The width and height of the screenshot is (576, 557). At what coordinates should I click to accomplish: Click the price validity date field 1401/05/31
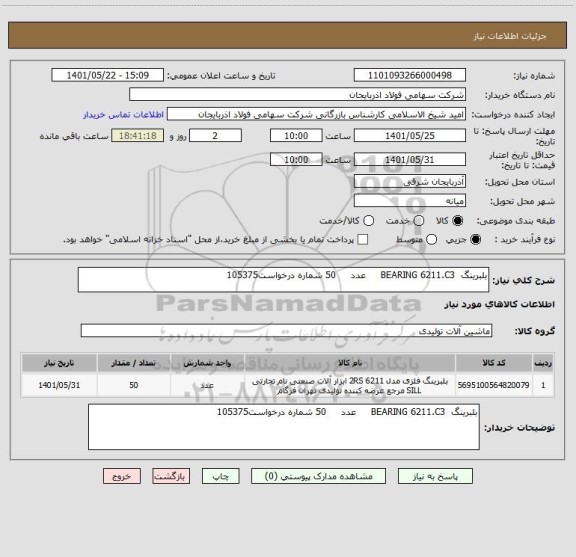410,159
